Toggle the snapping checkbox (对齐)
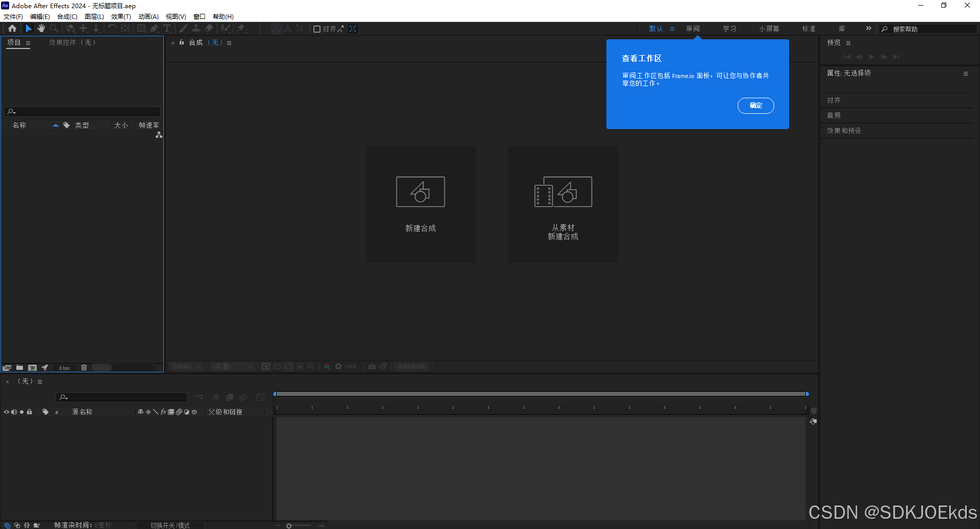 click(317, 29)
